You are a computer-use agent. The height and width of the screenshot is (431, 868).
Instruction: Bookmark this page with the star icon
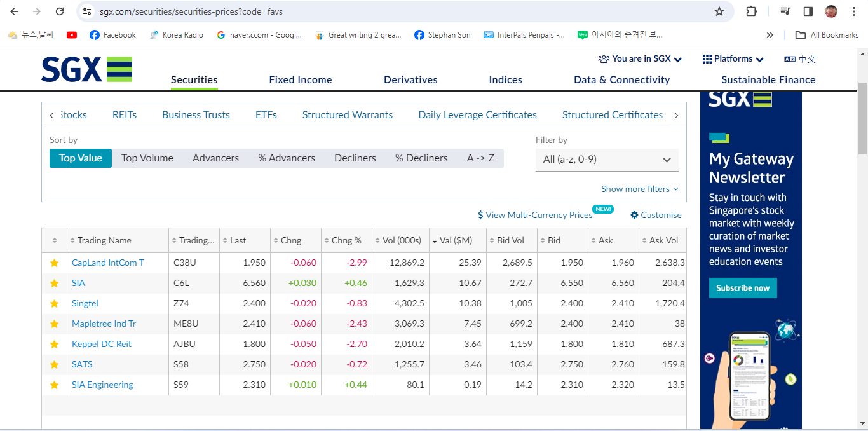click(x=719, y=11)
